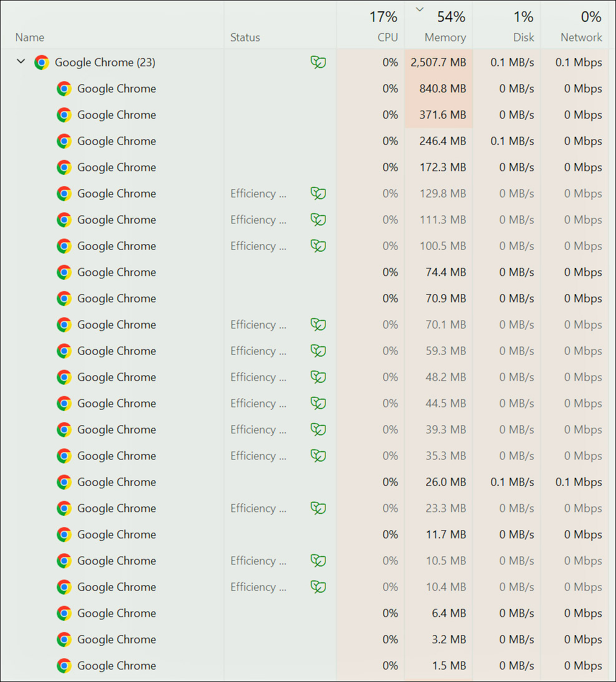The height and width of the screenshot is (682, 616).
Task: Select the Chrome process using 371.6 MB
Action: (x=117, y=115)
